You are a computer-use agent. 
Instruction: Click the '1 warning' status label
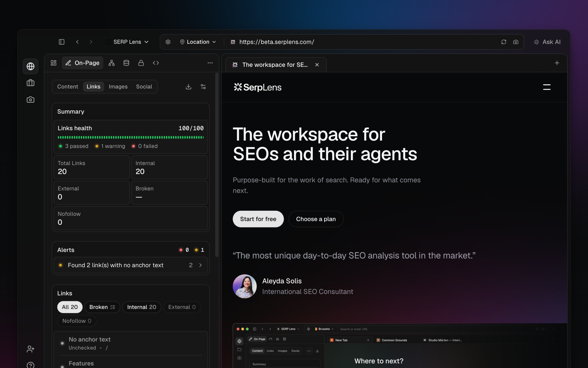point(110,146)
